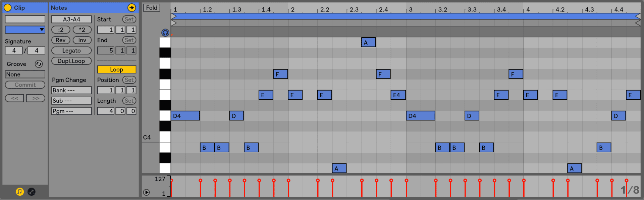The image size is (644, 200).
Task: Click the right loop brace end marker
Action: pos(638,16)
